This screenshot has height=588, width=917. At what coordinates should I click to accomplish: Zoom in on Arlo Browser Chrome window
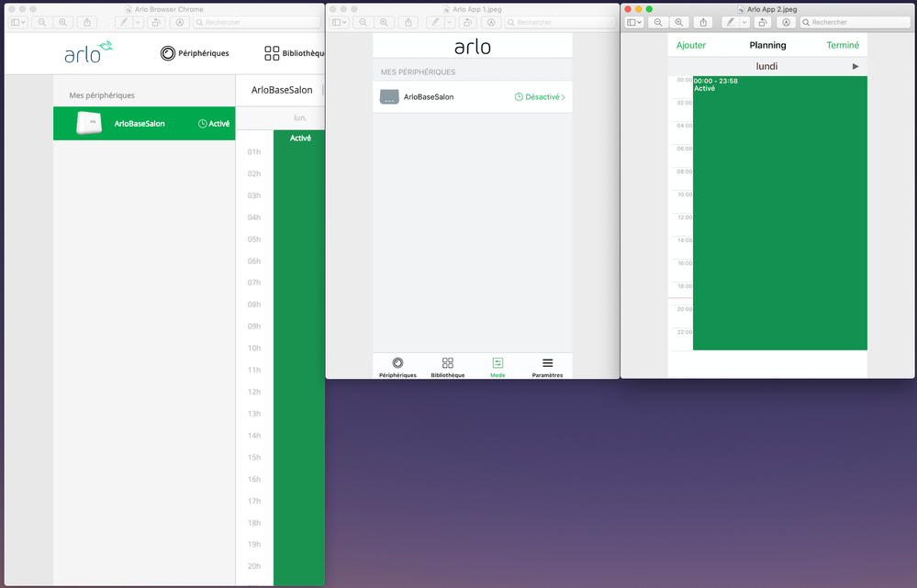pos(62,22)
